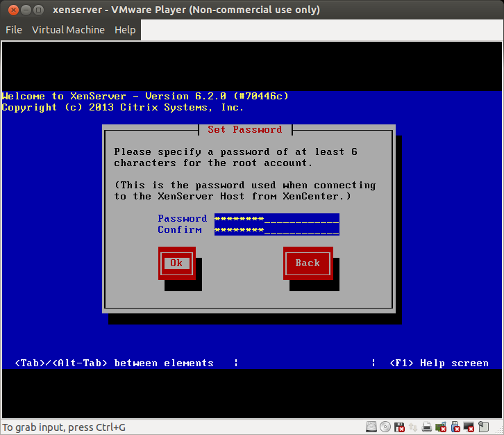
Task: Focus the Confirm password input field
Action: click(277, 230)
